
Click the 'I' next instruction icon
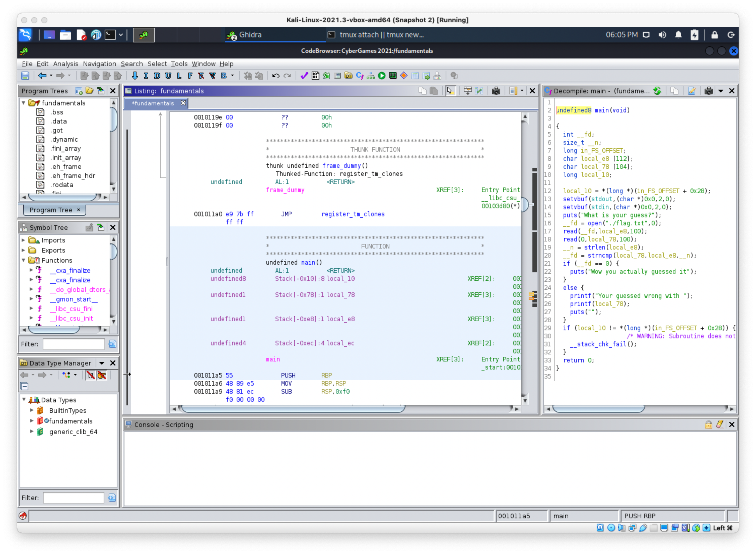146,76
